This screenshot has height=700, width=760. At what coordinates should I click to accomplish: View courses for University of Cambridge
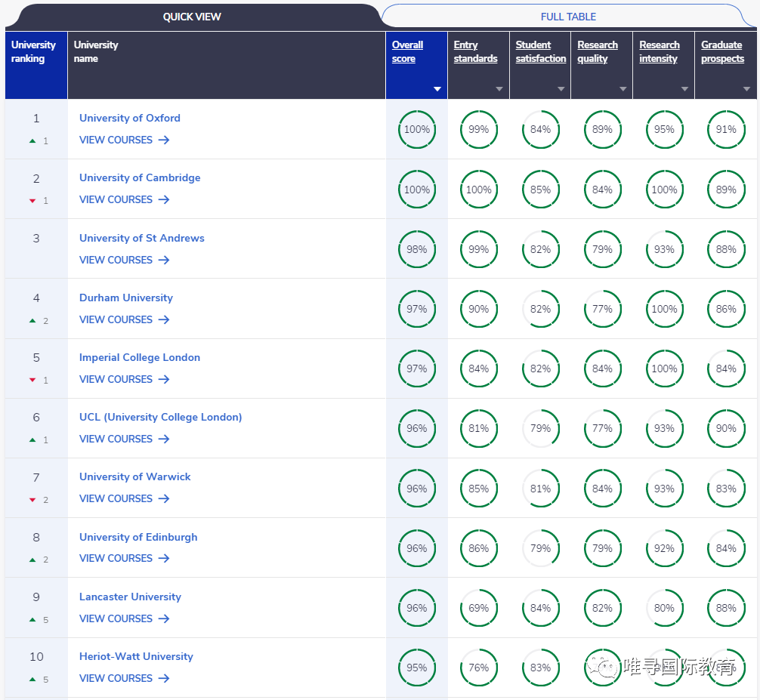(x=124, y=199)
